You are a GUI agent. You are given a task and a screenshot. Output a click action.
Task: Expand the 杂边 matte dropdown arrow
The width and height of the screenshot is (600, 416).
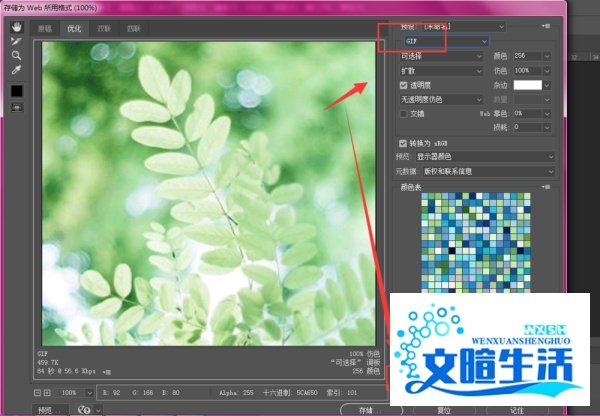547,85
